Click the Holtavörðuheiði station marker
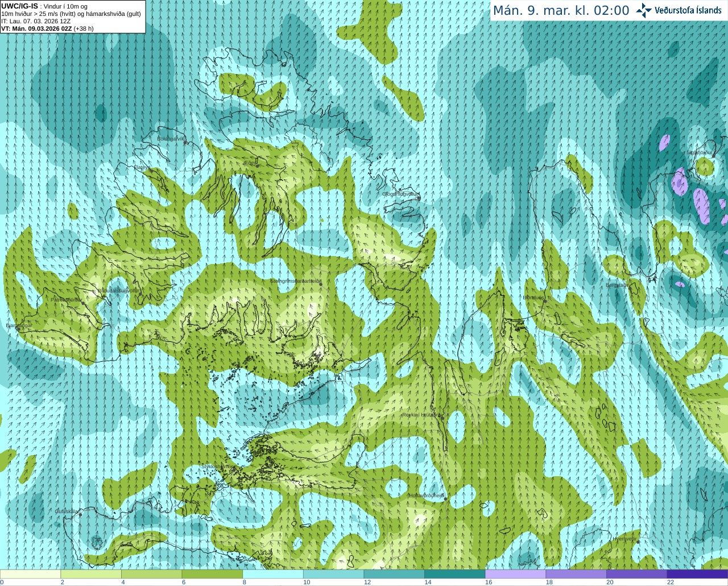This screenshot has width=728, height=586. pyautogui.click(x=445, y=499)
